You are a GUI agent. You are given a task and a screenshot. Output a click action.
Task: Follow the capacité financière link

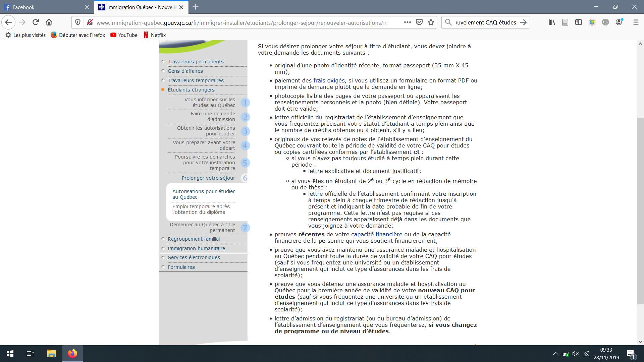(x=377, y=234)
